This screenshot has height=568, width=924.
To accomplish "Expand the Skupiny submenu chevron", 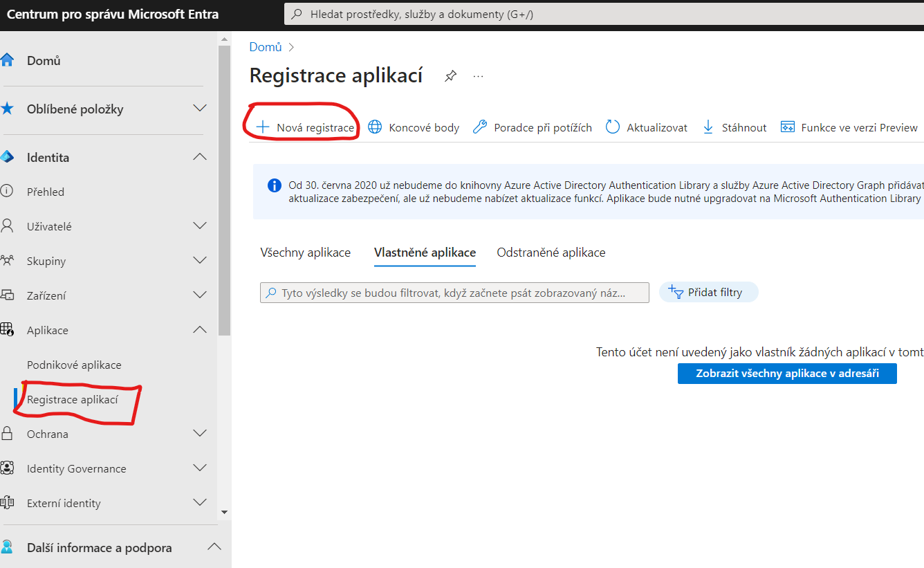I will click(199, 261).
